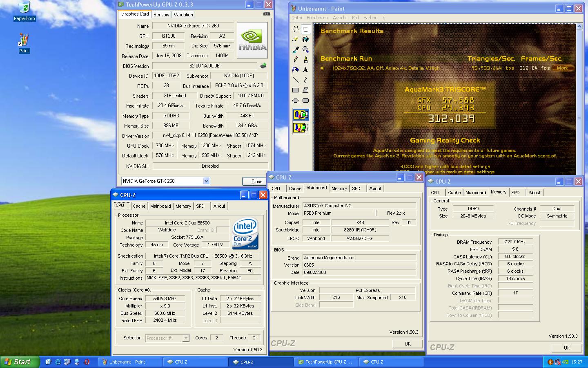Open the Cache tab in the left CPU-Z window
The image size is (588, 368).
(139, 206)
